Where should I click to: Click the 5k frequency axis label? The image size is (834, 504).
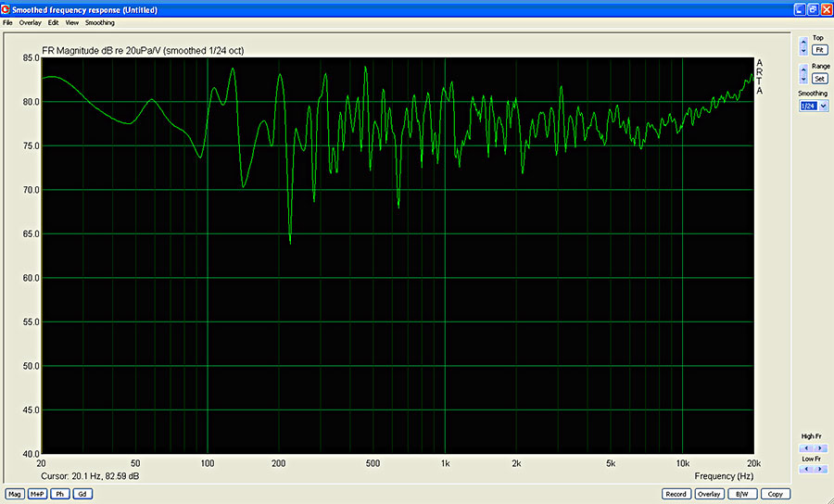(611, 463)
